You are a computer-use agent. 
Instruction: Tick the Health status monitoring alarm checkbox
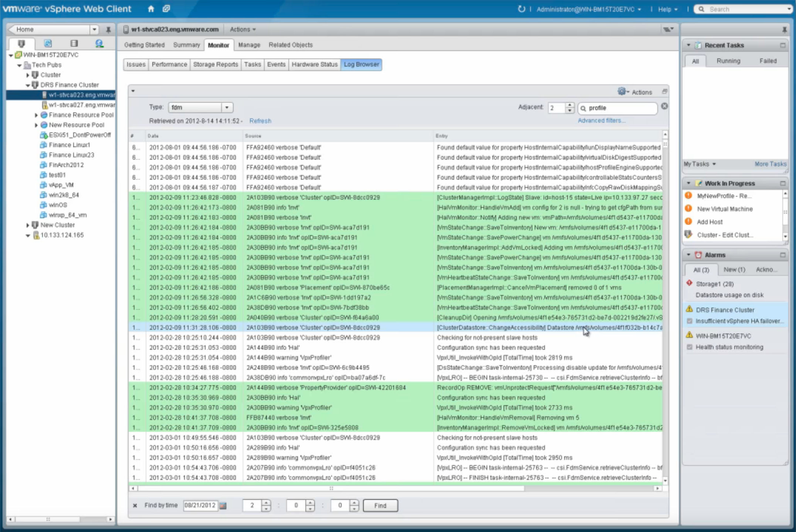coord(690,347)
